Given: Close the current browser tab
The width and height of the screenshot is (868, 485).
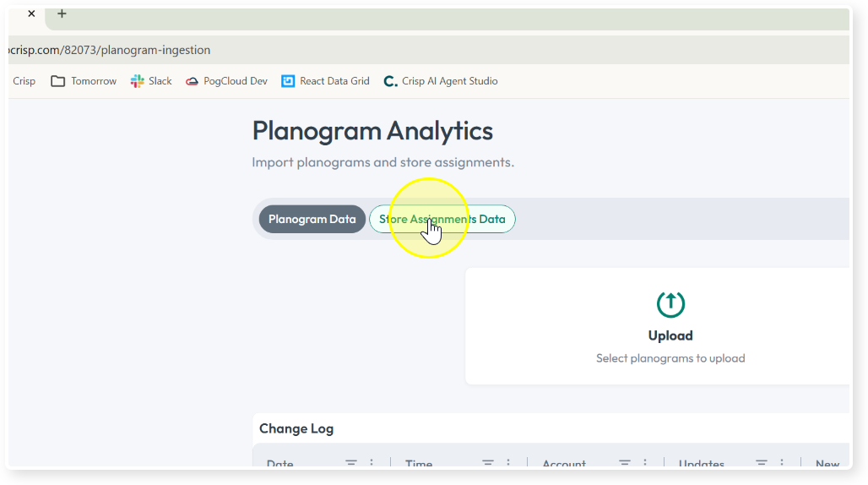Looking at the screenshot, I should click(x=31, y=14).
